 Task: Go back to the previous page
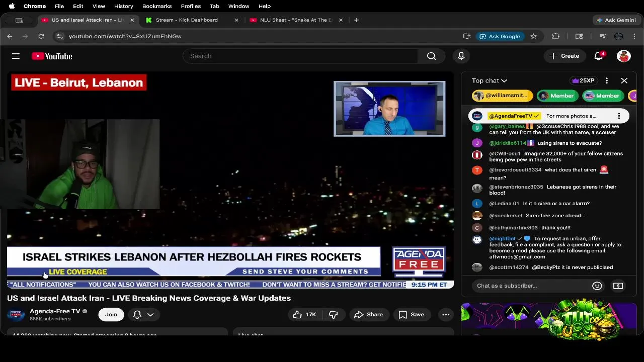10,36
